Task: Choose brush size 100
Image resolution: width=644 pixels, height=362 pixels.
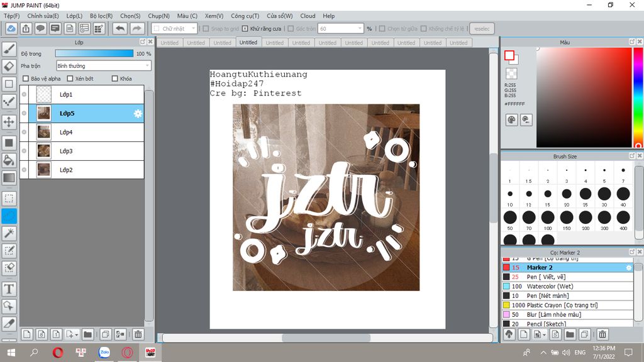Action: 548,220
